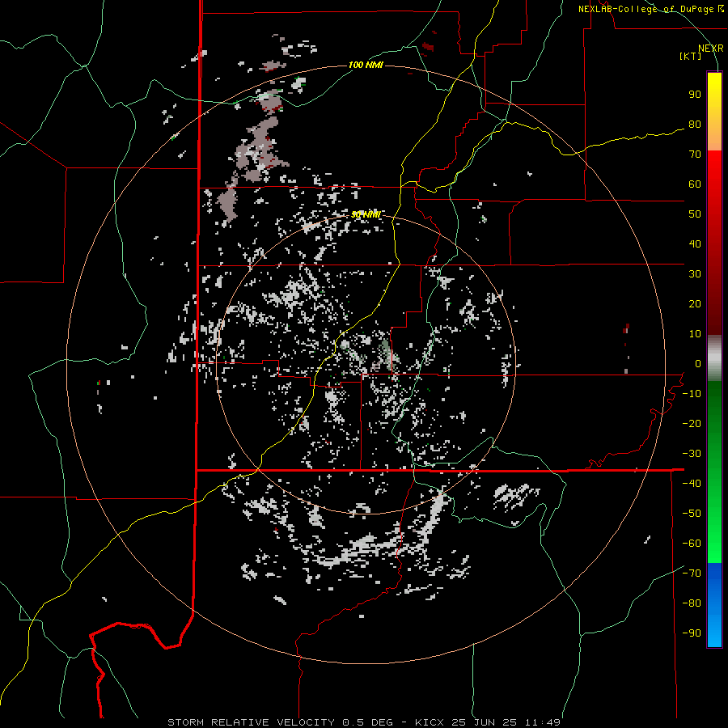Viewport: 728px width, 728px height.
Task: Click the negative 30 scale value
Action: (x=692, y=454)
